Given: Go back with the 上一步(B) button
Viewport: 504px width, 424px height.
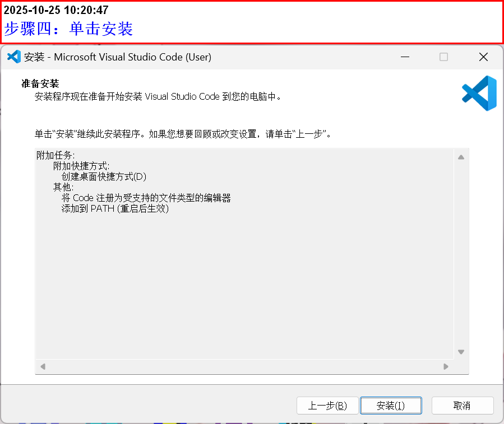Looking at the screenshot, I should click(x=327, y=406).
